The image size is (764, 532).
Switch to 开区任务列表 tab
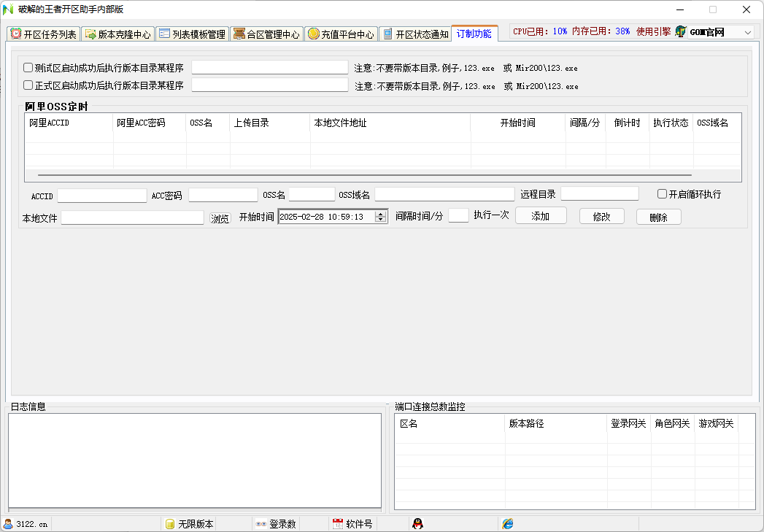pyautogui.click(x=45, y=34)
